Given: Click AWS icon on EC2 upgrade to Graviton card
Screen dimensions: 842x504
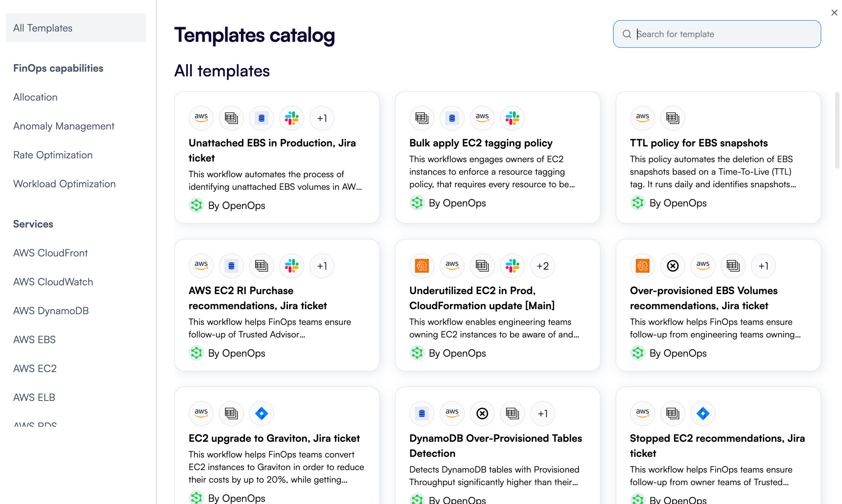Looking at the screenshot, I should 201,413.
